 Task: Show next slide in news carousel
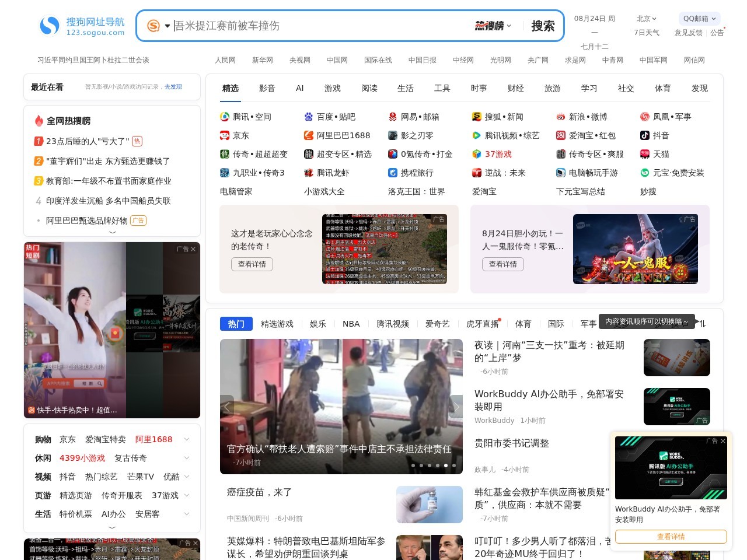coord(456,407)
